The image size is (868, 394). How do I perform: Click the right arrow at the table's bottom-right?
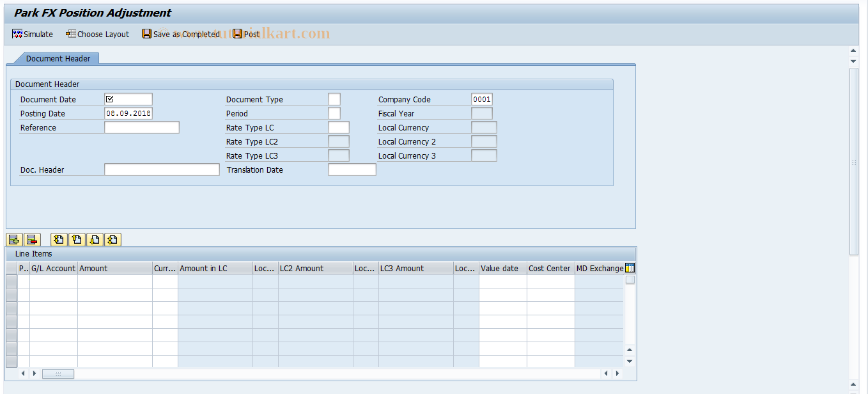(617, 374)
